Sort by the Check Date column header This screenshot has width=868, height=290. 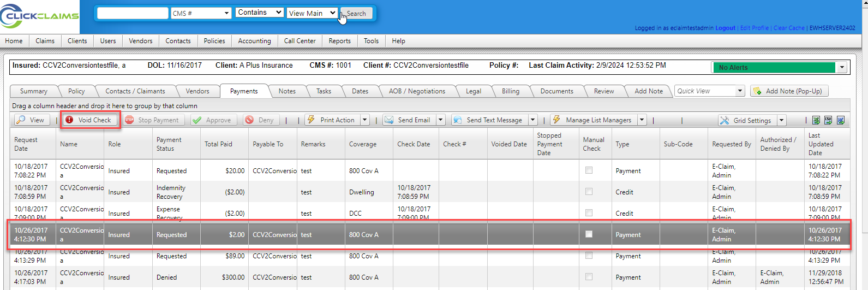(417, 144)
